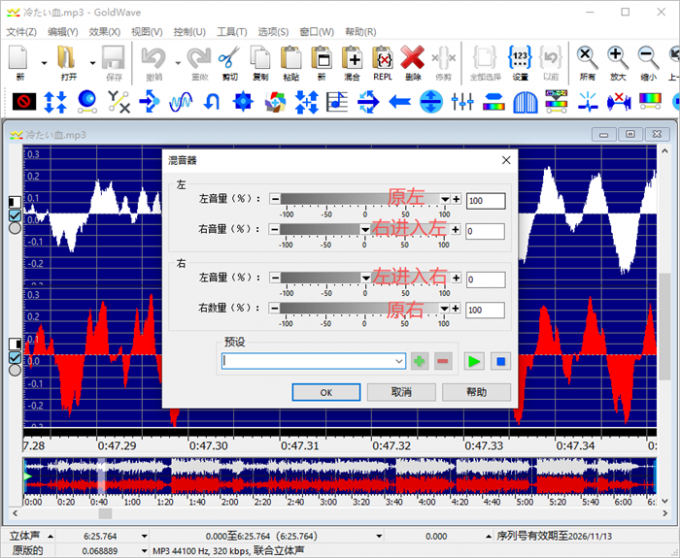Open the preset combo box dropdown
The image size is (680, 558).
pos(399,361)
